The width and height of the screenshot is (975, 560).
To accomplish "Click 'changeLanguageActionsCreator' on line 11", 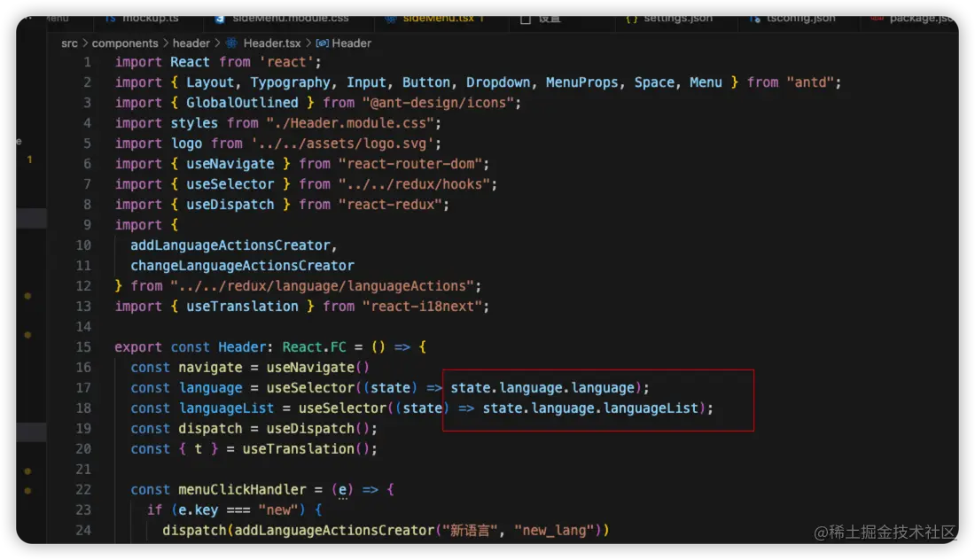I will pos(242,266).
